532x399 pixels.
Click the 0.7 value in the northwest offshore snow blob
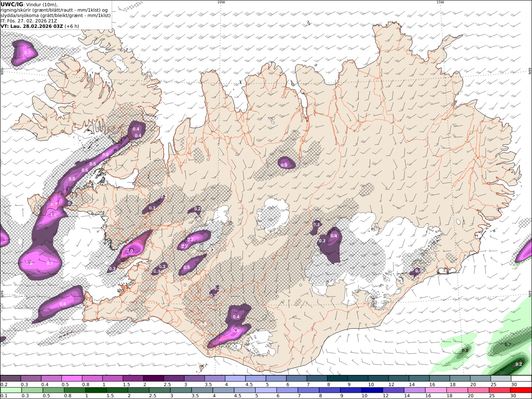(x=27, y=53)
